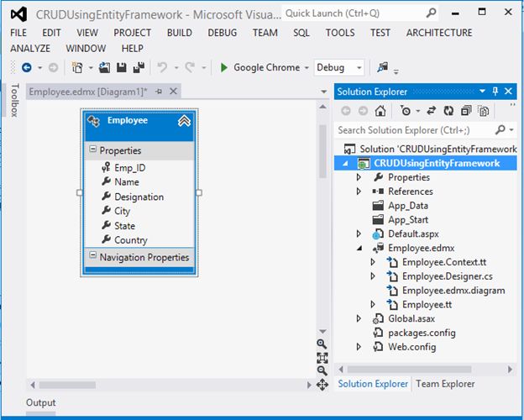Select the Web.config file

click(412, 347)
